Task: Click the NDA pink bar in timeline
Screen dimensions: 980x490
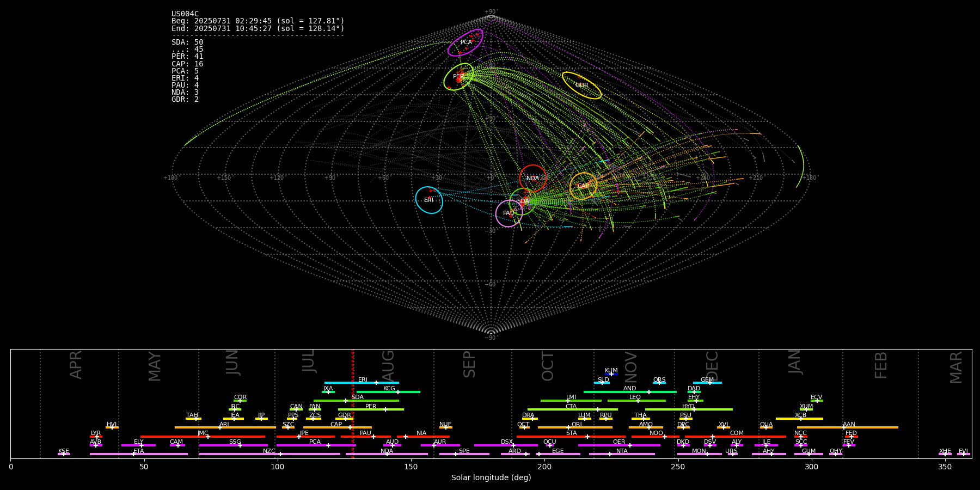Action: coord(387,454)
